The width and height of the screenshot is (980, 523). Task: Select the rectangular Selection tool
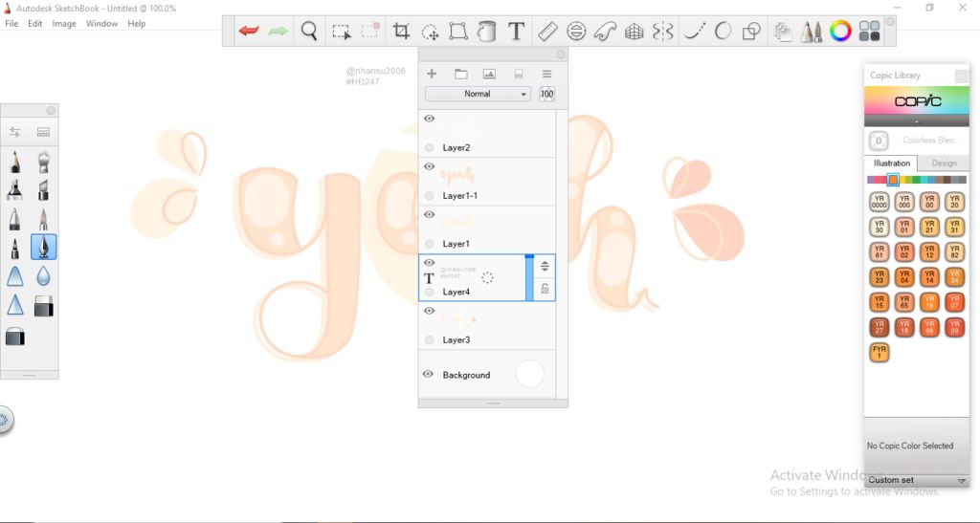(342, 32)
